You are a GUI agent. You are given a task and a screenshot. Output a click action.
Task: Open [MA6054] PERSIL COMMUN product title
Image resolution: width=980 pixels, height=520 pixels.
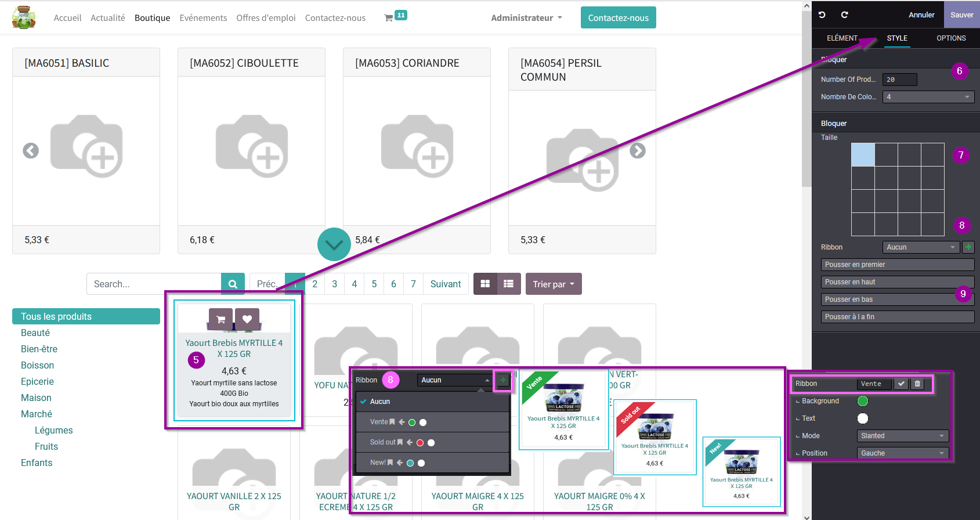[560, 70]
